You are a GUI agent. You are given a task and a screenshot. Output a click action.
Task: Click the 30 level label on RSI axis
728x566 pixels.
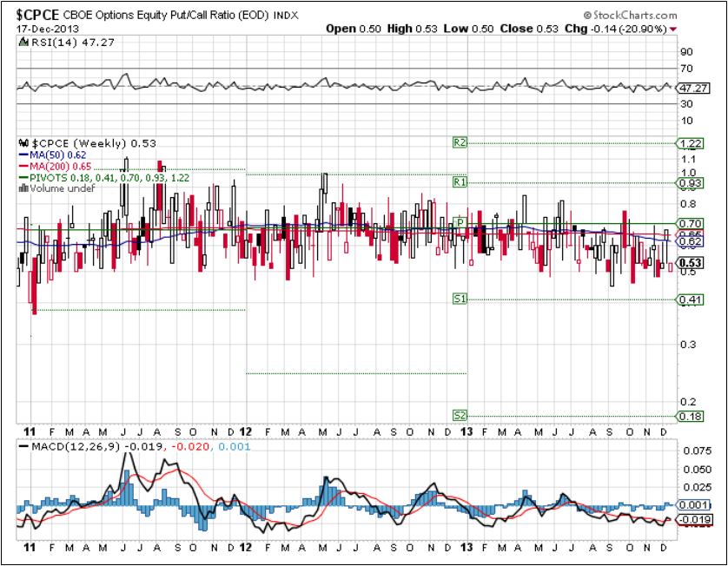686,104
